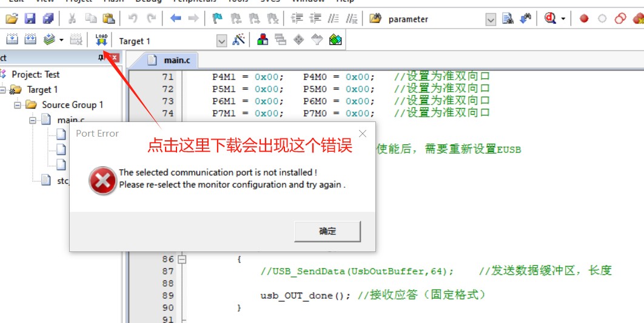644x323 pixels.
Task: Click the Select Software Packs icon
Action: 317,40
